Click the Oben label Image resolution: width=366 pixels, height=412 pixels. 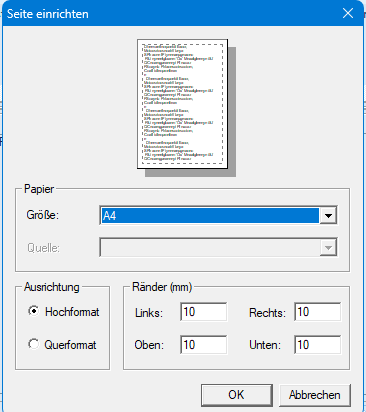(x=149, y=345)
